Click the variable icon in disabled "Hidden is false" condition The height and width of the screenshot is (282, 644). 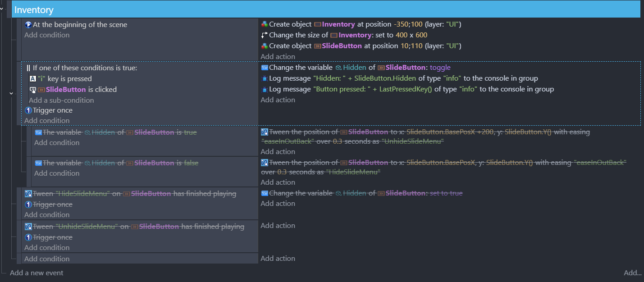tap(38, 163)
